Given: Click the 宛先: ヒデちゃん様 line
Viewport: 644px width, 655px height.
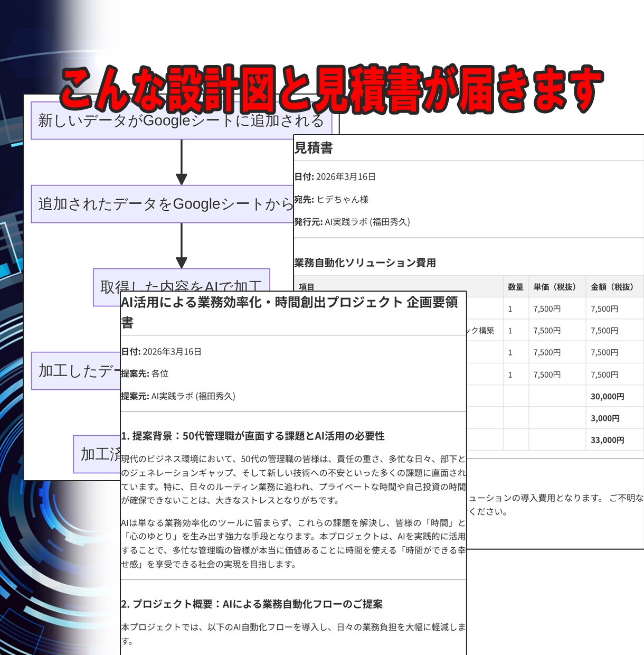Looking at the screenshot, I should click(x=332, y=199).
